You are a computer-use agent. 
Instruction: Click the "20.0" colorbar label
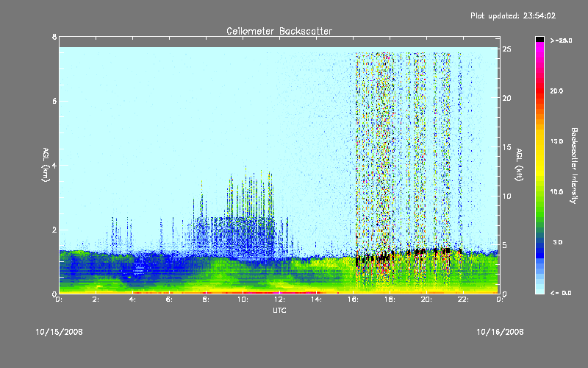tap(556, 91)
